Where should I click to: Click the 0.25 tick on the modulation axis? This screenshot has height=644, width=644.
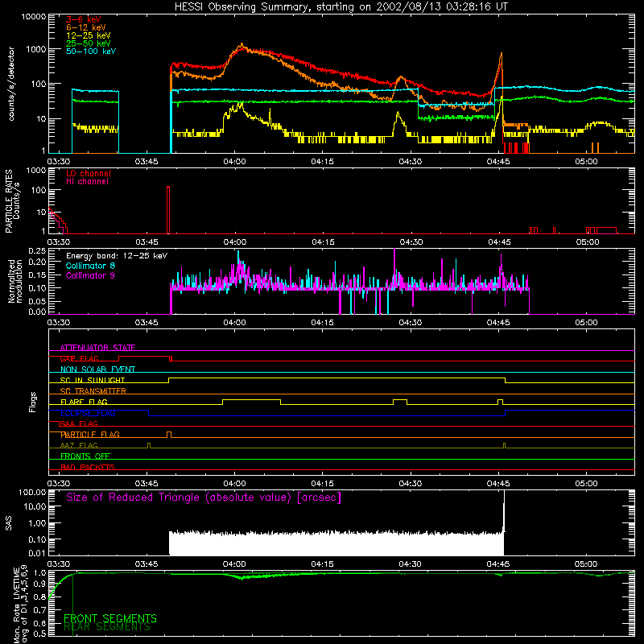coord(37,251)
